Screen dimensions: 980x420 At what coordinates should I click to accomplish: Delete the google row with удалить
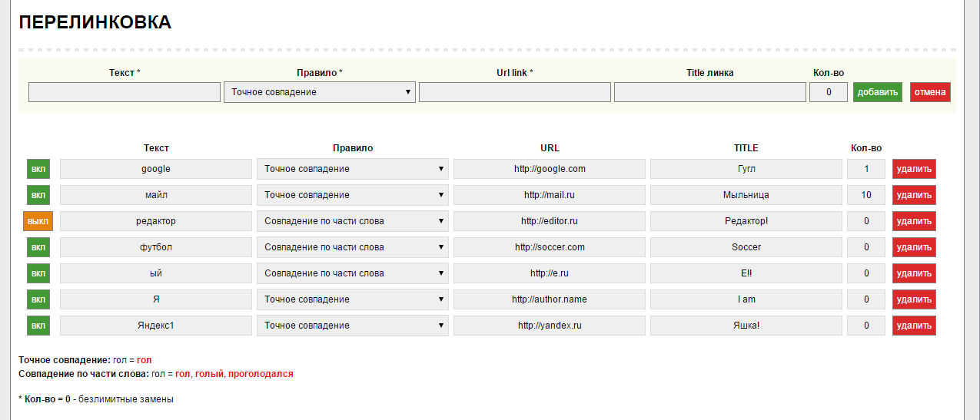point(914,169)
